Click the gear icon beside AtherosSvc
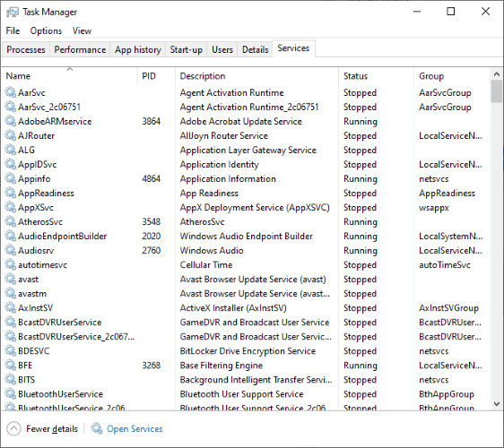This screenshot has width=504, height=448. point(10,221)
